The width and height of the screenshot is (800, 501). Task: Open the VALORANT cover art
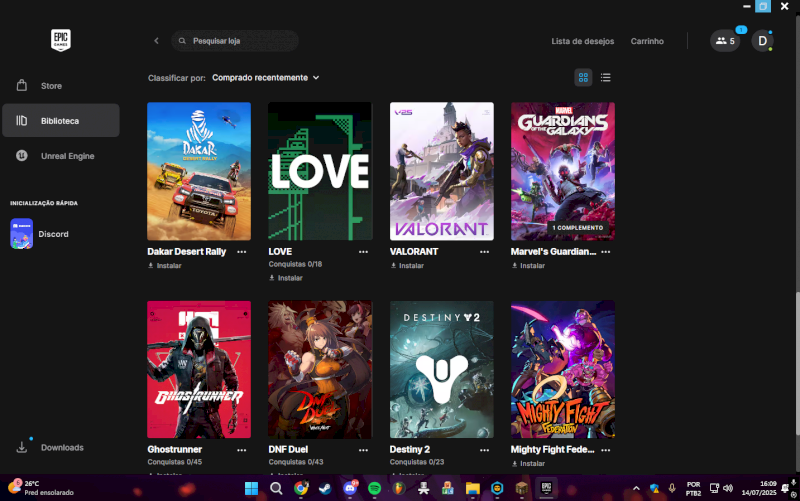tap(442, 171)
